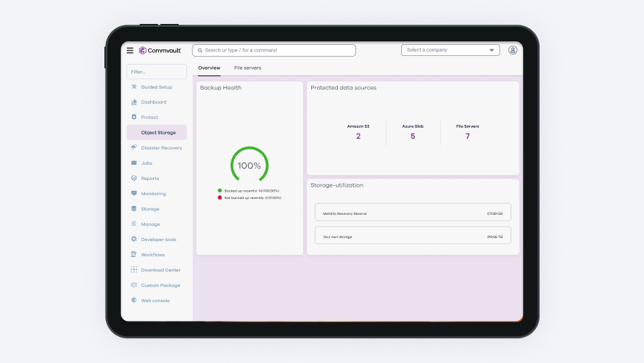Click the search magnifier icon
Screen dimensions: 644x363
point(200,51)
